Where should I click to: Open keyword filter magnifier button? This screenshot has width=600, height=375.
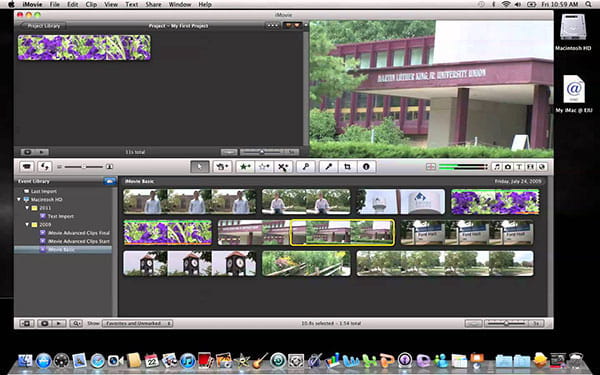pos(76,323)
